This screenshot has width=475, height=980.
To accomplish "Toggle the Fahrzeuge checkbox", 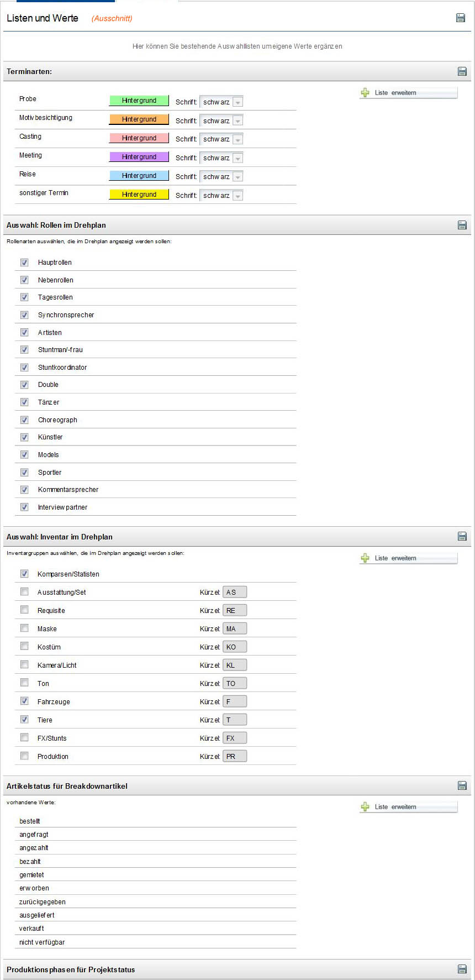I will point(24,701).
